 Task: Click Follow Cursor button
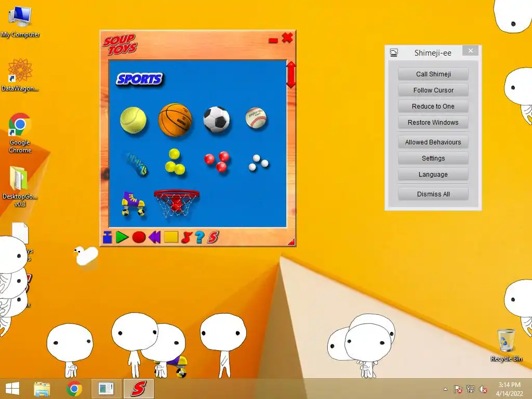[433, 90]
